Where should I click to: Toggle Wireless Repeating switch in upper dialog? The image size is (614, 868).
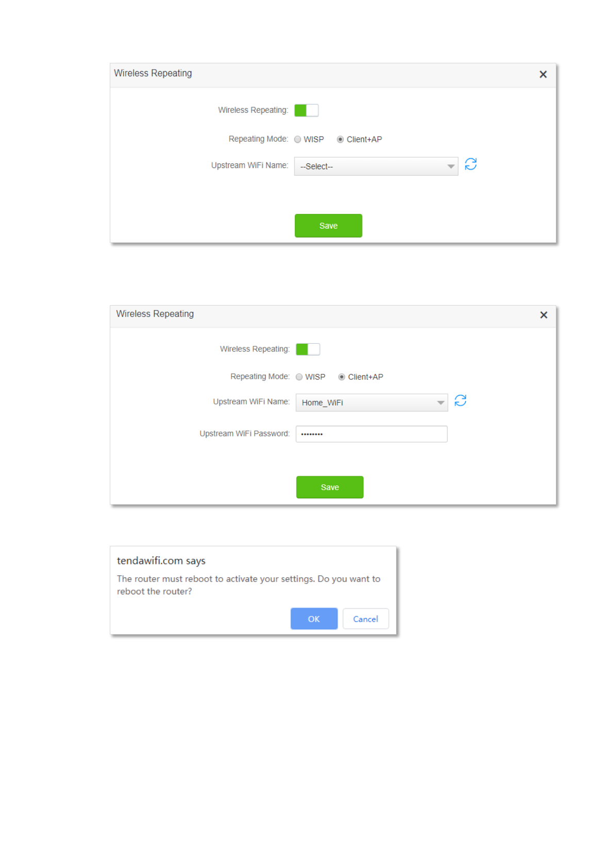point(306,110)
